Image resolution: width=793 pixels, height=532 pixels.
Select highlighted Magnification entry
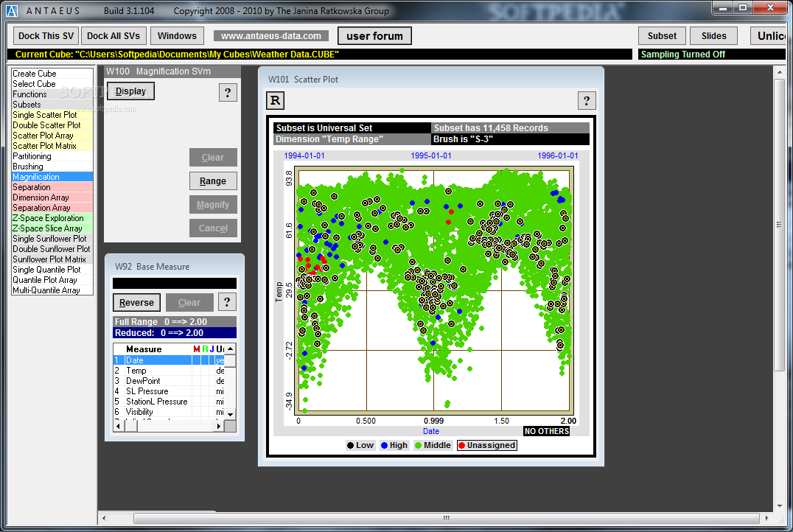[x=52, y=177]
